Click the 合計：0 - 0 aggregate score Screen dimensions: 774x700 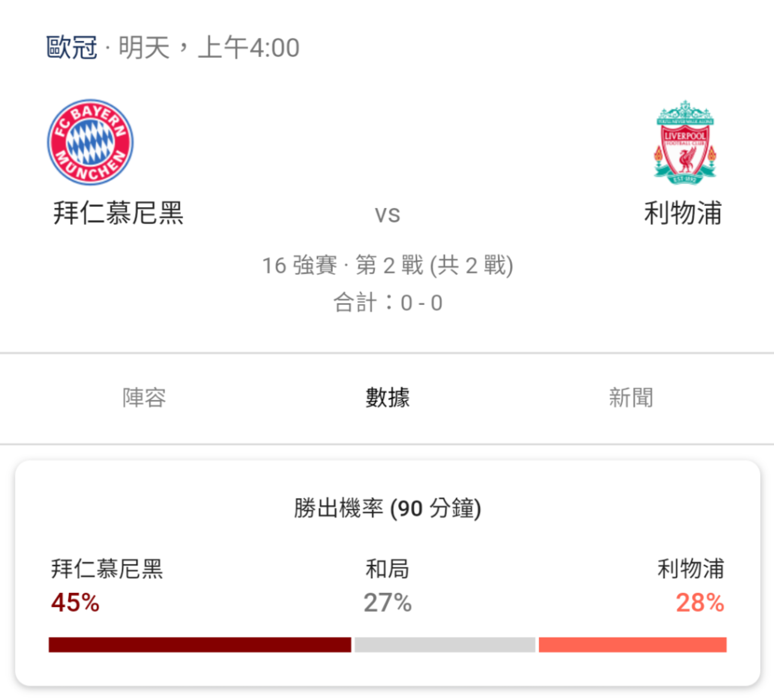(x=388, y=303)
